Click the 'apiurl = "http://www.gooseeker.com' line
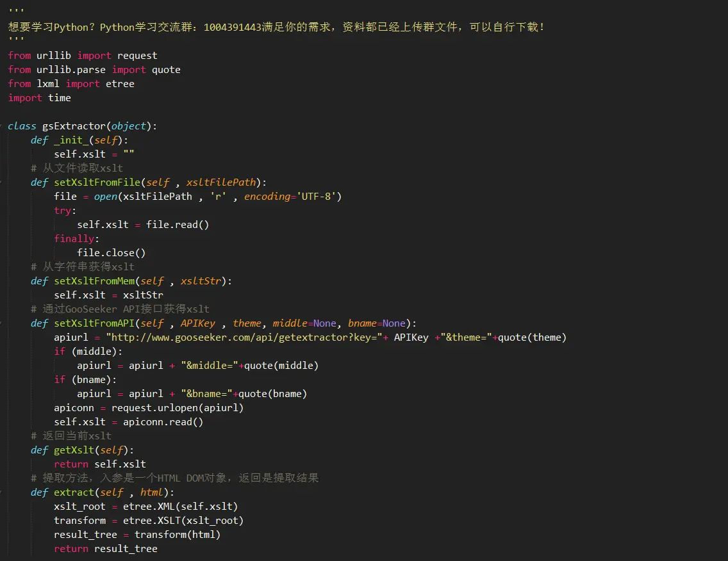This screenshot has width=728, height=561. point(310,337)
